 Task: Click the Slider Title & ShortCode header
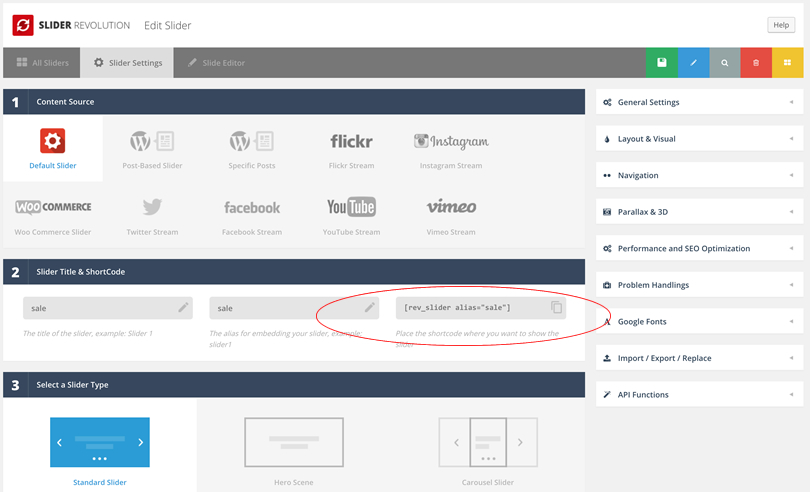pos(294,272)
